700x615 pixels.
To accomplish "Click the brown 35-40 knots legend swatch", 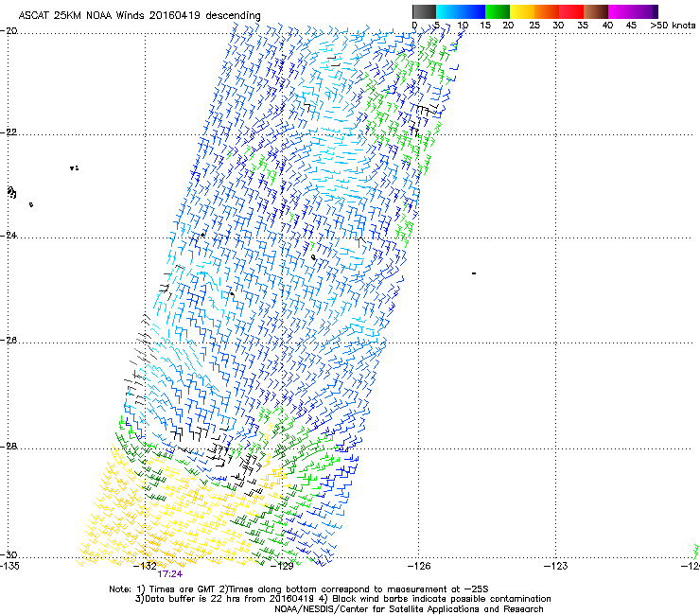I will 596,11.
